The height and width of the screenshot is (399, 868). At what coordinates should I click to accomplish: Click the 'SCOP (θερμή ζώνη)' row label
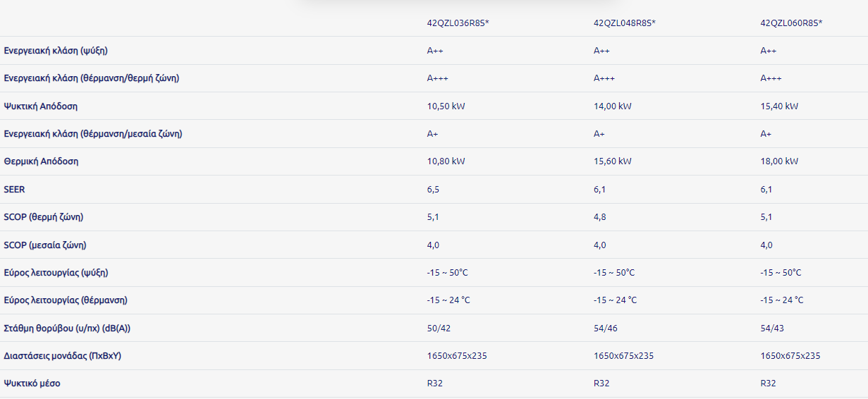click(x=48, y=217)
